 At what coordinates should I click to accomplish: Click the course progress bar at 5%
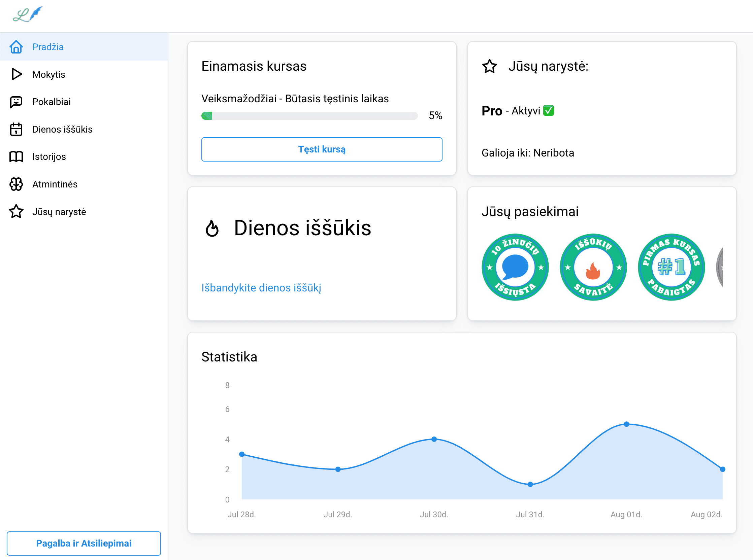point(309,115)
